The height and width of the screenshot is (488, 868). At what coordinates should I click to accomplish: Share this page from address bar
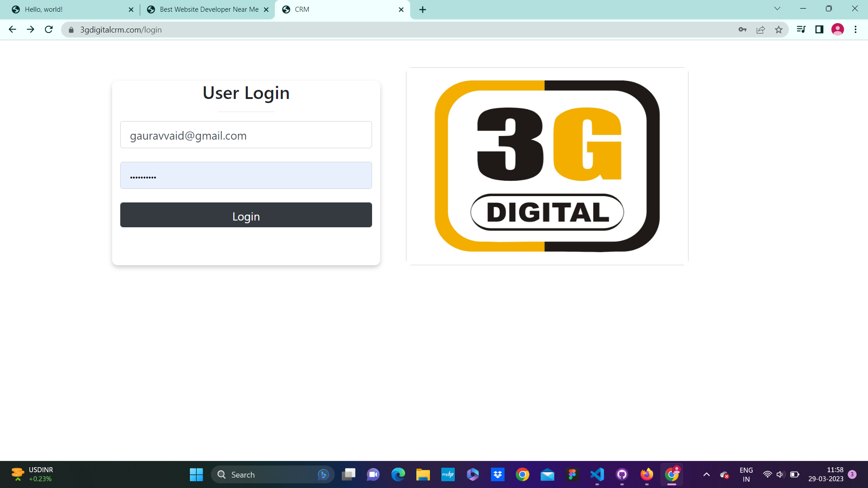pyautogui.click(x=760, y=30)
